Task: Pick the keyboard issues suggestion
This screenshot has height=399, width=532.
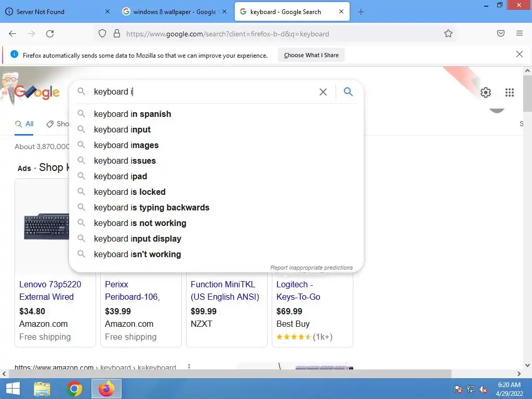Action: pos(216,161)
